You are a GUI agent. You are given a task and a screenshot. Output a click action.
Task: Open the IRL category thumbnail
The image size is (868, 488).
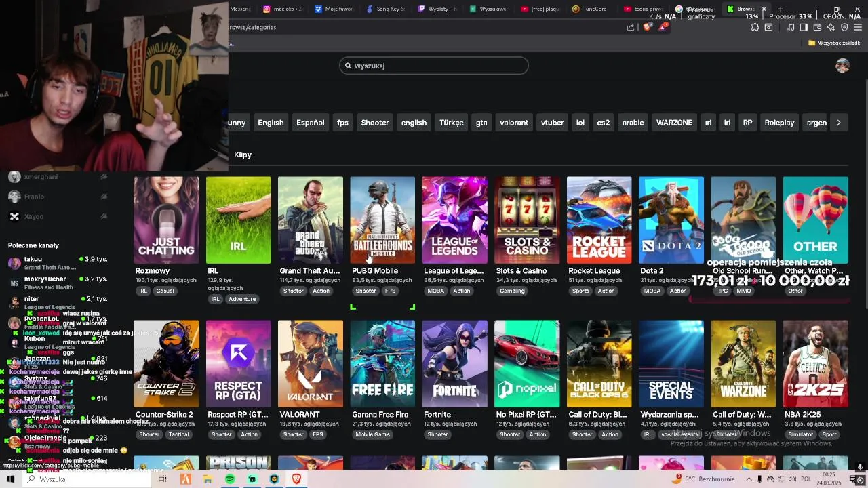[238, 220]
